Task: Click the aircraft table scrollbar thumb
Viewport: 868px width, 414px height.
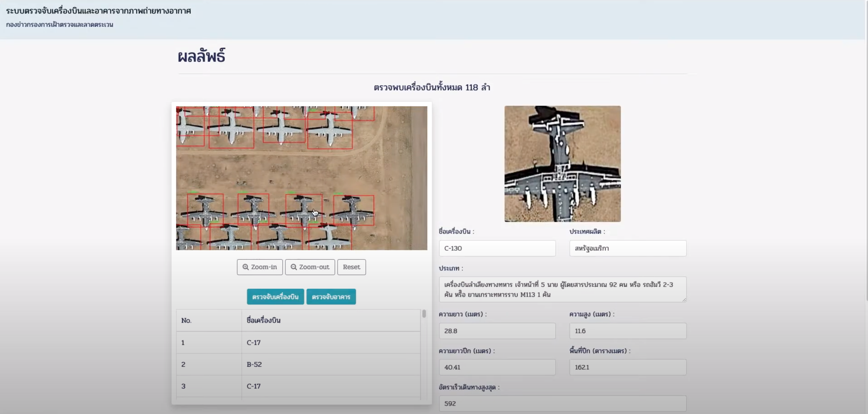Action: pos(424,314)
